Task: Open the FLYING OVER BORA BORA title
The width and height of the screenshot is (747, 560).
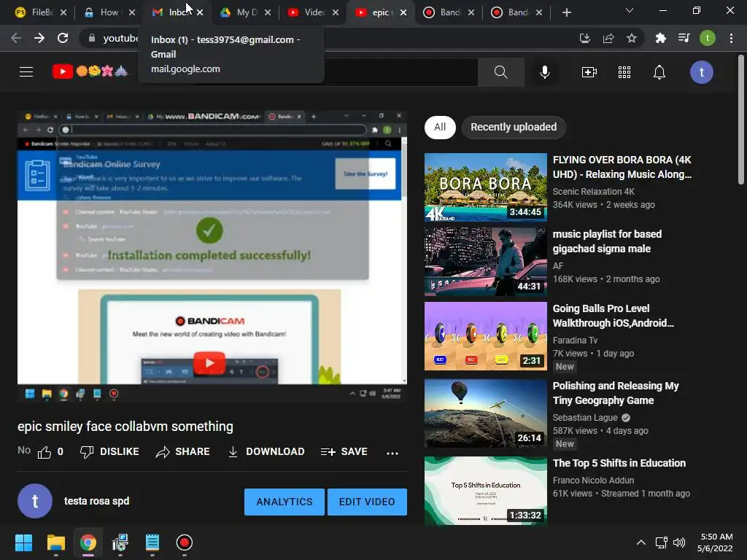Action: (622, 167)
